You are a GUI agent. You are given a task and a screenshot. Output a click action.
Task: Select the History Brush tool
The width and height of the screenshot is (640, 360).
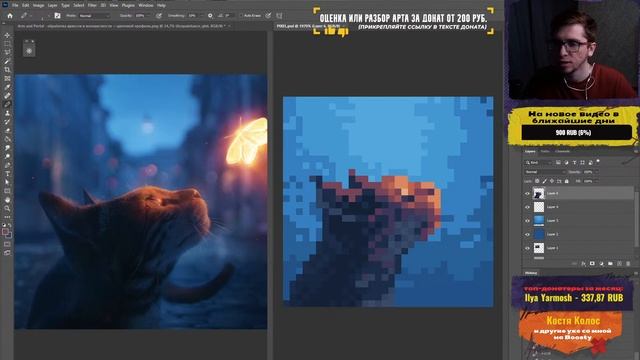pos(7,122)
